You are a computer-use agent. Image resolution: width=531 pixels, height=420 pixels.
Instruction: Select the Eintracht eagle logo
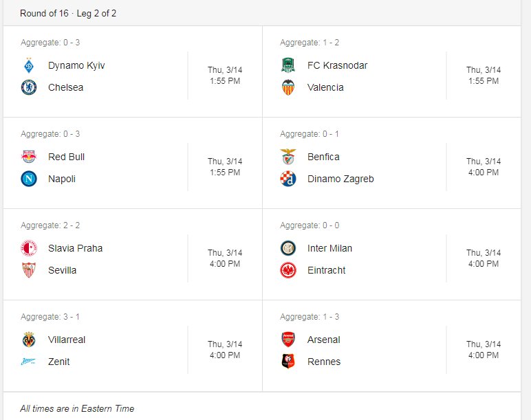tap(288, 270)
